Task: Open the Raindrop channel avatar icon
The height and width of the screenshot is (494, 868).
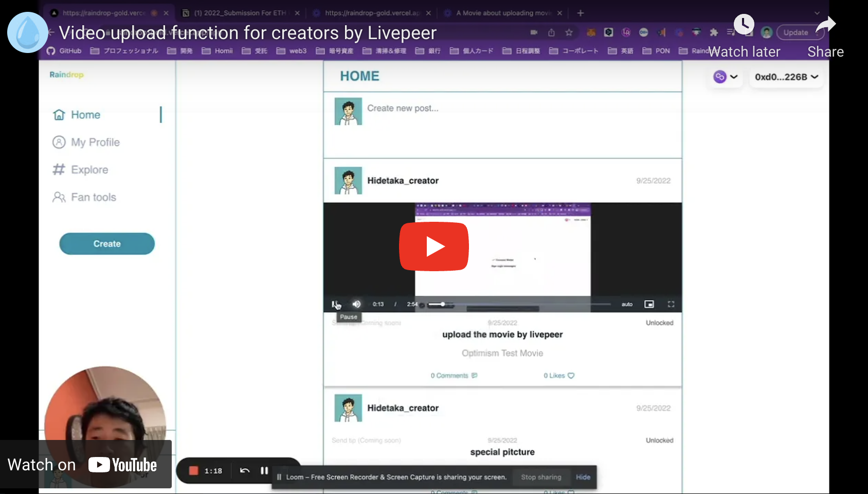Action: 27,32
